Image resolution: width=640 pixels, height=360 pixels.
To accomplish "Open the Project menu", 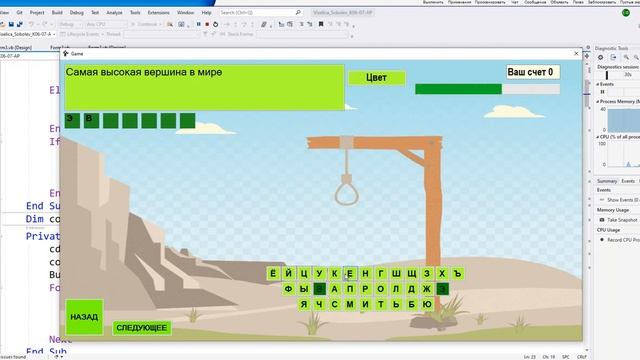I will pos(37,13).
